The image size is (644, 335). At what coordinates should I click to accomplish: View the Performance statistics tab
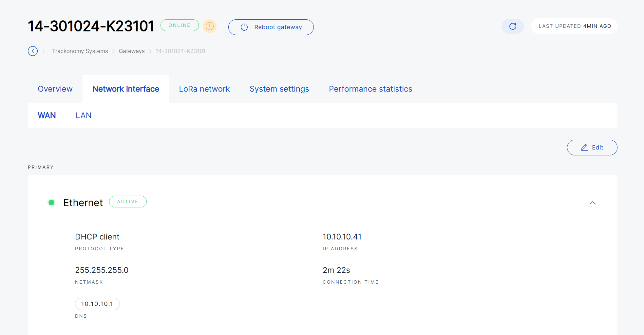[x=370, y=89]
